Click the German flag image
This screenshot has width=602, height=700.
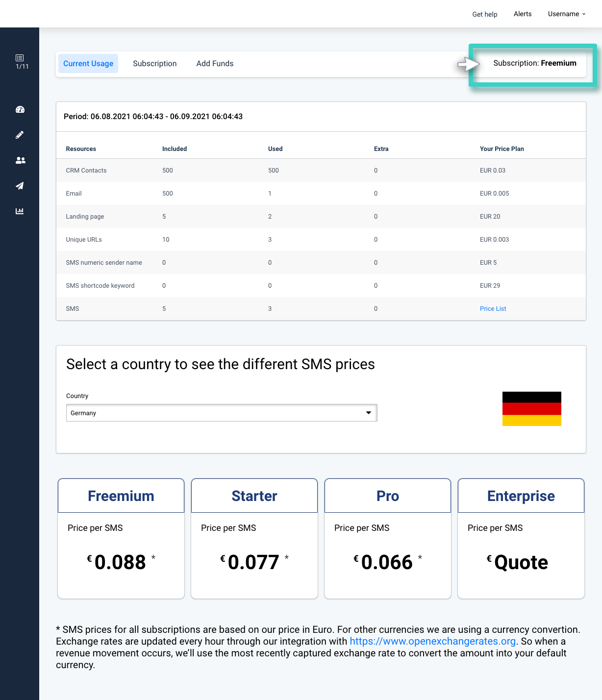(x=532, y=409)
